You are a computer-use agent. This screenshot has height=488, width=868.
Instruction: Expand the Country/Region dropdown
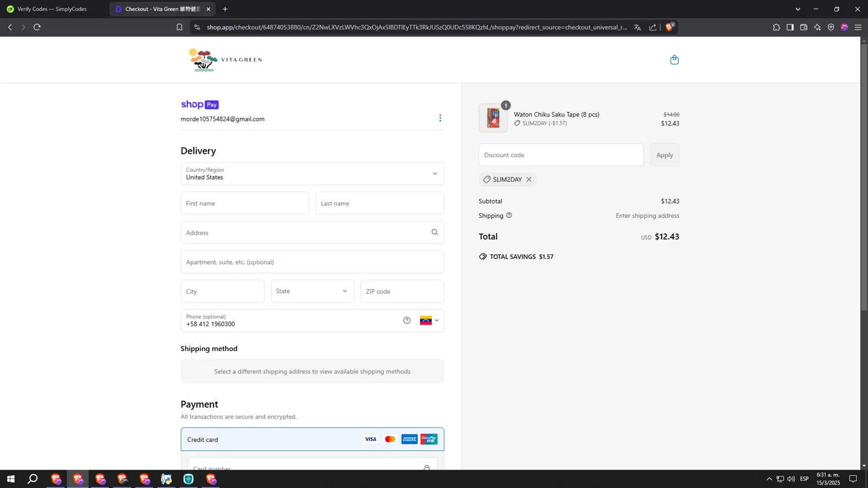312,173
